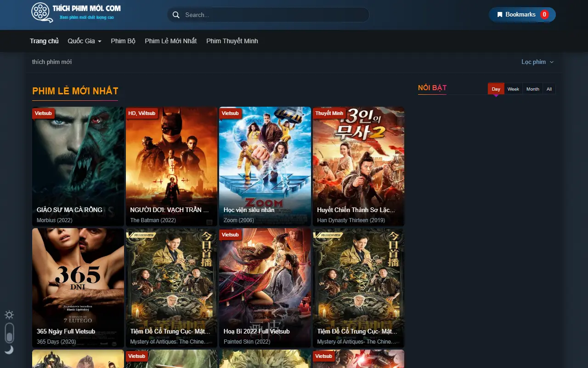Viewport: 588px width, 368px height.
Task: Click the red bookmarks count badge
Action: [x=544, y=15]
